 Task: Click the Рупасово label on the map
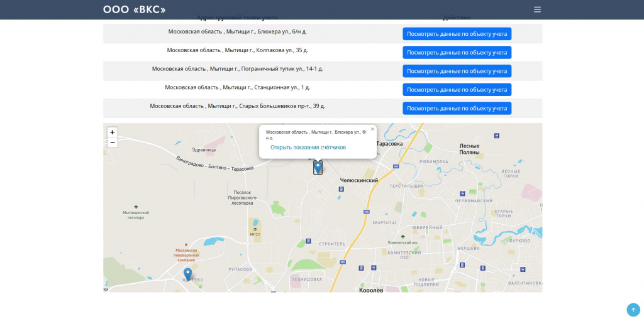pyautogui.click(x=240, y=269)
